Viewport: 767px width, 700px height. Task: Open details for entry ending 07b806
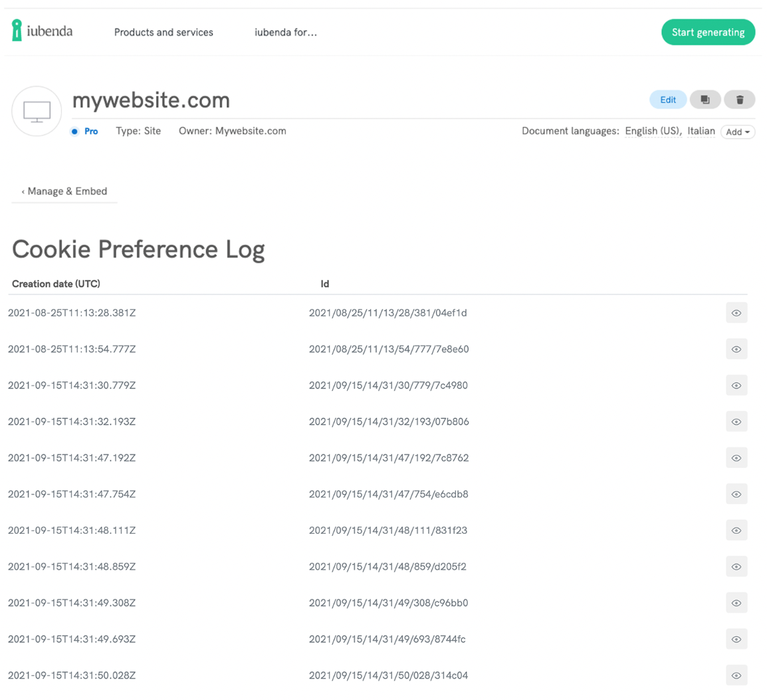tap(736, 421)
